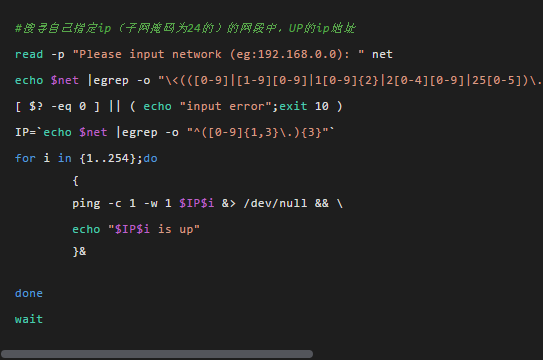This screenshot has width=544, height=360.
Task: Click '/dev/null' in the ping line
Action: pyautogui.click(x=275, y=203)
